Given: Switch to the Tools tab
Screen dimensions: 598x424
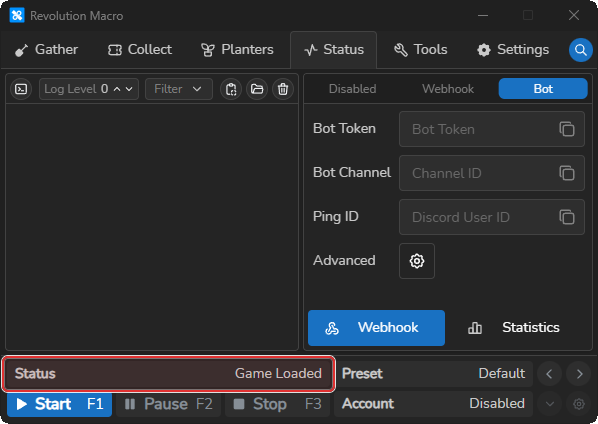Looking at the screenshot, I should tap(421, 50).
